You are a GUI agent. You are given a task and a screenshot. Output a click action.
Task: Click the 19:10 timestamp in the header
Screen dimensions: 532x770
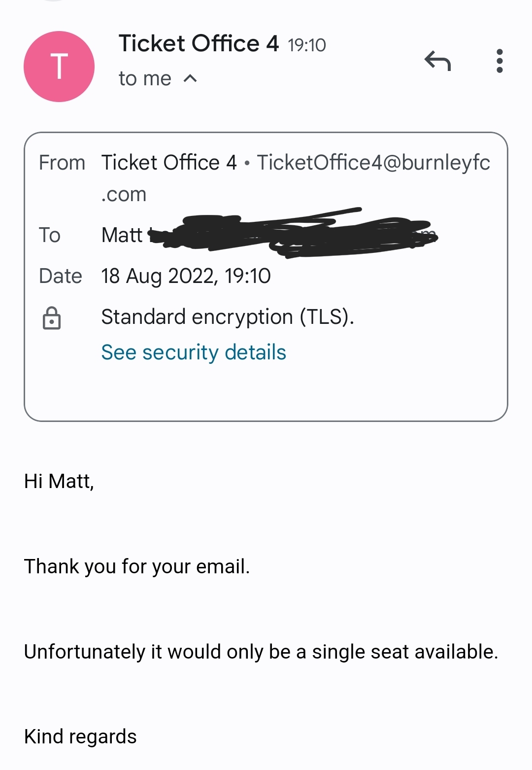click(x=307, y=45)
